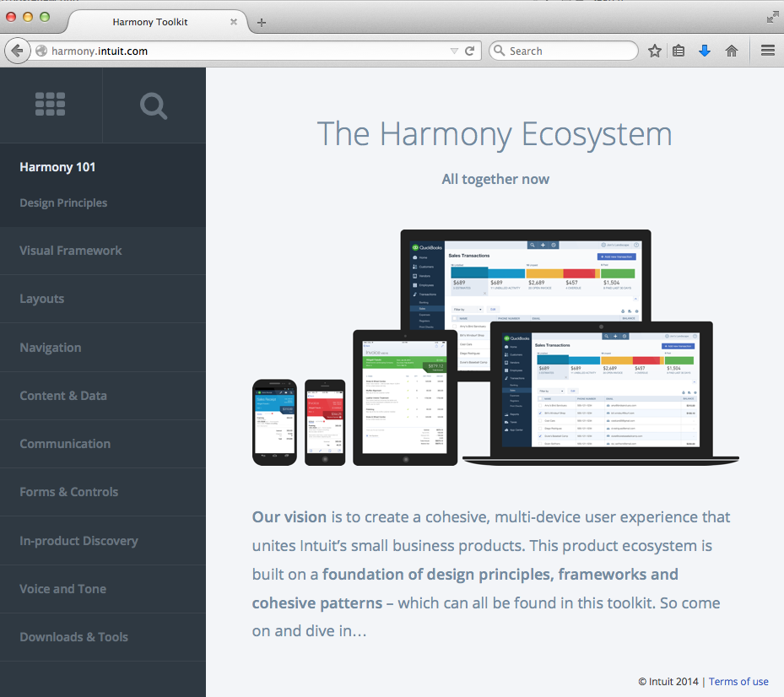Click the address bar showing harmony.intuit.com
Screen dimensions: 784x697
(250, 51)
